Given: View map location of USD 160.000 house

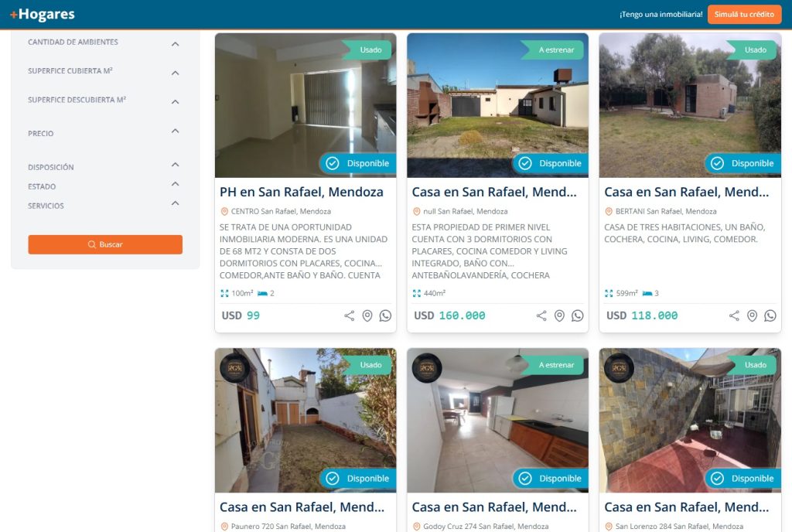Looking at the screenshot, I should coord(559,316).
